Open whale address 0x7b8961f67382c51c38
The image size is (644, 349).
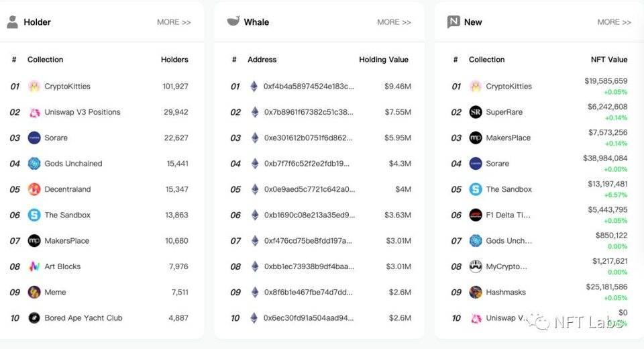309,112
